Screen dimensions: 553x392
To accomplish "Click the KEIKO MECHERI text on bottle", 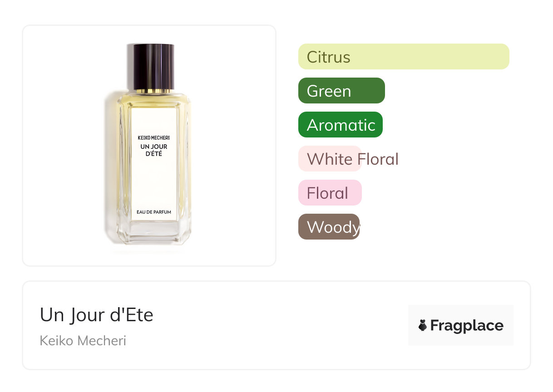I will [x=153, y=137].
